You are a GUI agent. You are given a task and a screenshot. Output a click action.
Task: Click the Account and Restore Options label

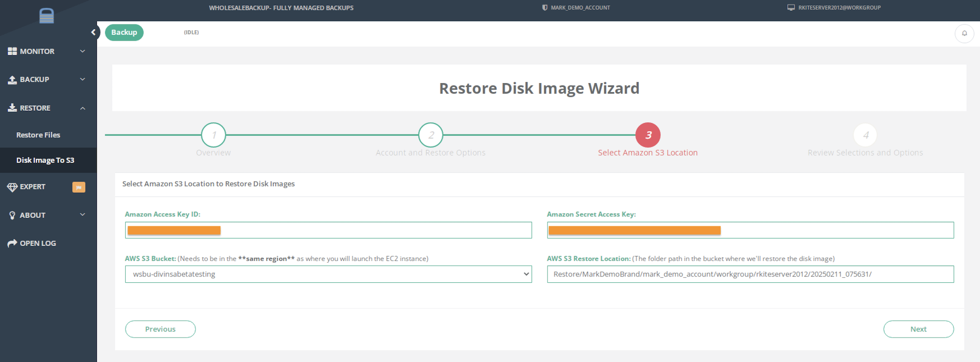431,153
